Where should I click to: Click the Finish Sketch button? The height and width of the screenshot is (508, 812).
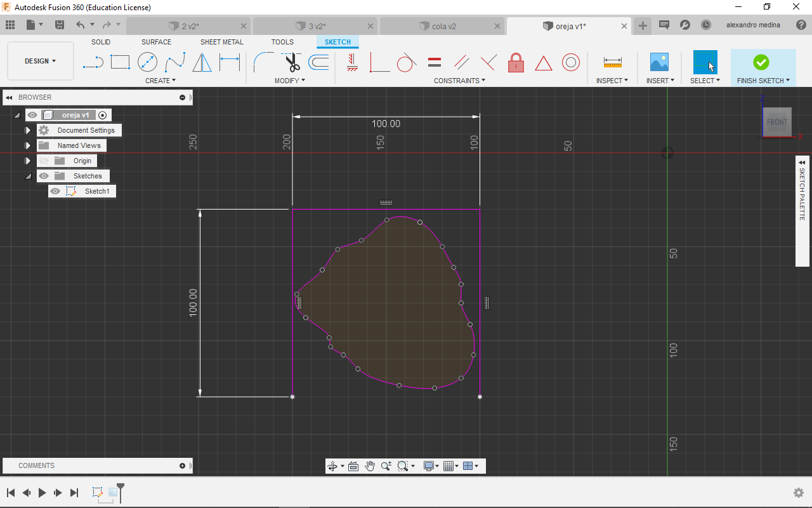coord(761,62)
